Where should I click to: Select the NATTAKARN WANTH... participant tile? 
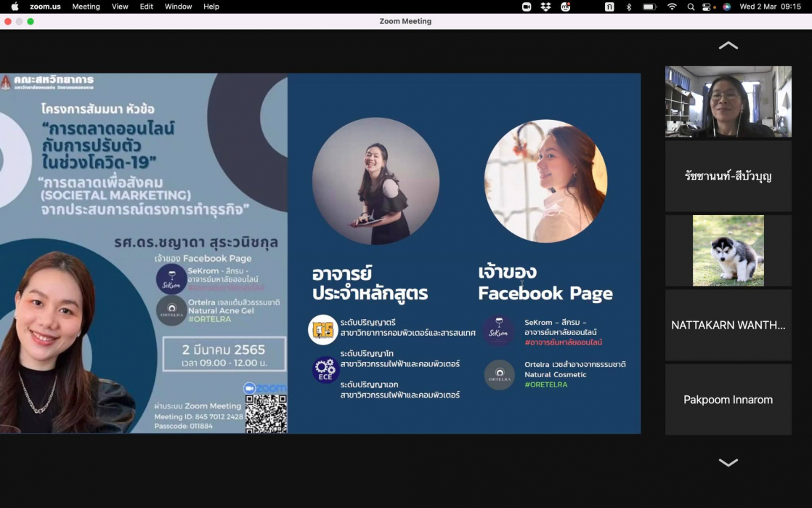pos(728,325)
